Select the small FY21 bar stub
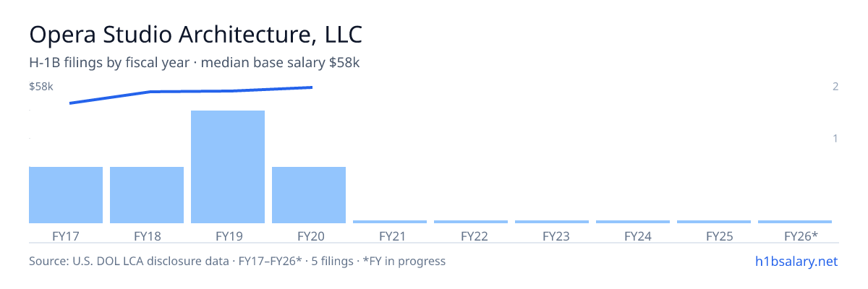 coord(390,222)
